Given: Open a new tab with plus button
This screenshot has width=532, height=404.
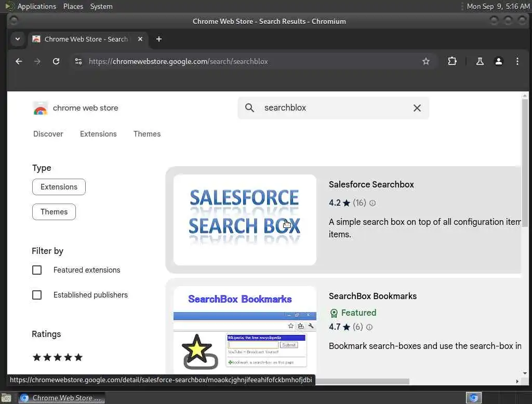Looking at the screenshot, I should click(x=159, y=39).
